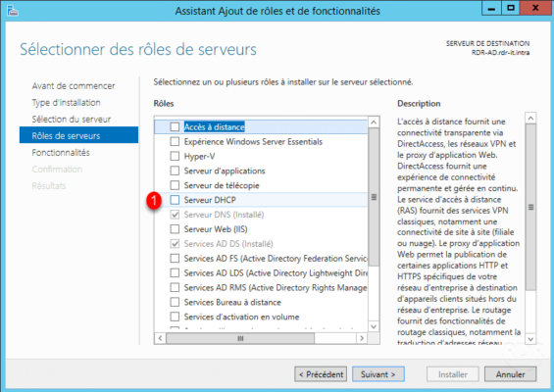Select the Serveur Web (IIS) label text
Image resolution: width=554 pixels, height=392 pixels.
click(x=216, y=229)
